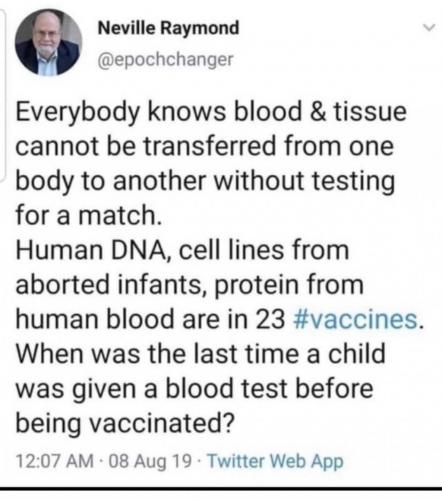Select the text 'being vaccinated?'
The height and width of the screenshot is (500, 442).
[x=125, y=423]
